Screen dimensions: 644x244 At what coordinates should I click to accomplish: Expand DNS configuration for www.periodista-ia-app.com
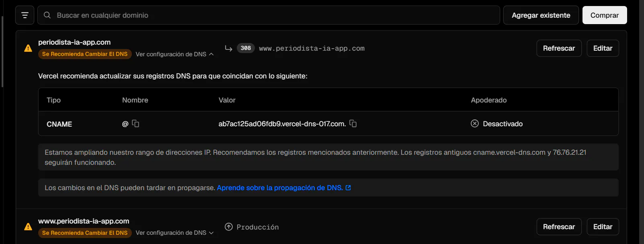tap(174, 233)
